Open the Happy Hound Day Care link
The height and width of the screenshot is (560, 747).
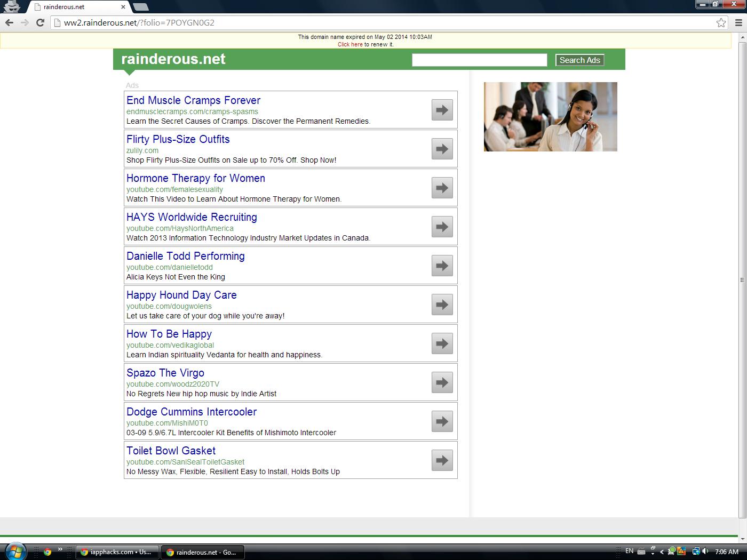[x=181, y=295]
